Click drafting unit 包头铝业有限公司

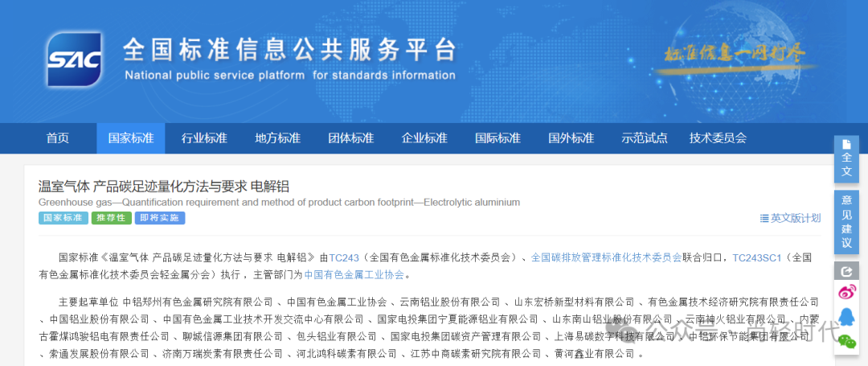tap(337, 337)
